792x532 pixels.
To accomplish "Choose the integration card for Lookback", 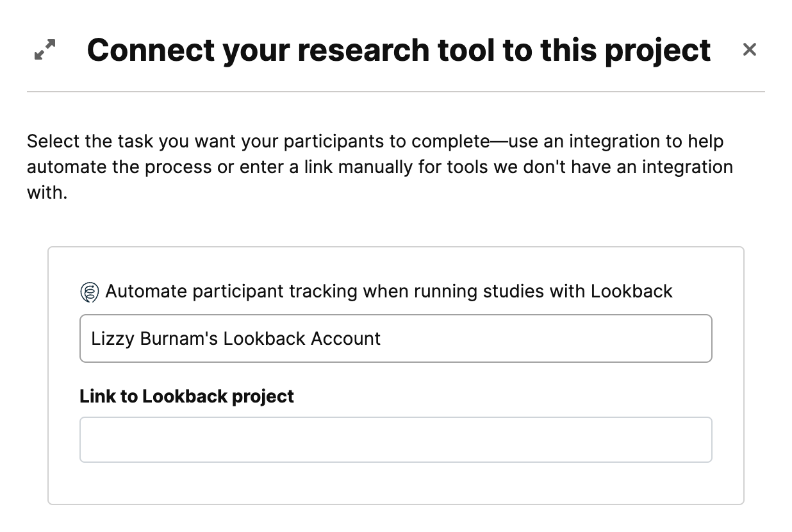I will click(x=395, y=375).
